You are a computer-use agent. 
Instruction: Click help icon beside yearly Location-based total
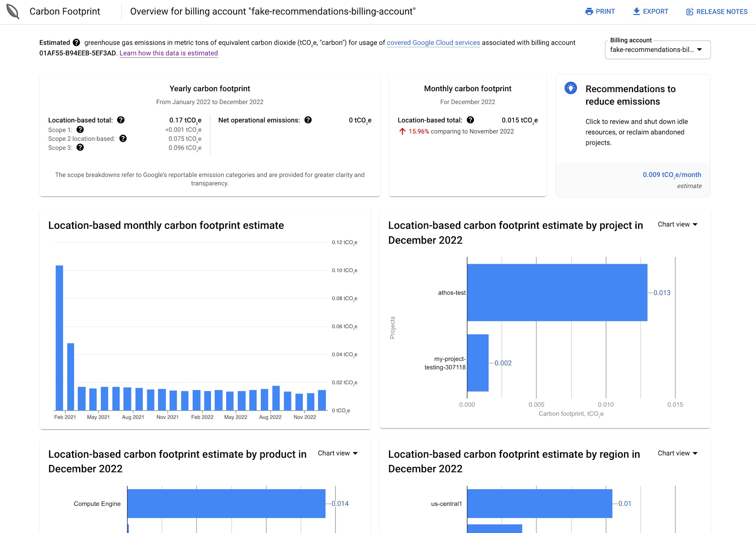click(121, 120)
